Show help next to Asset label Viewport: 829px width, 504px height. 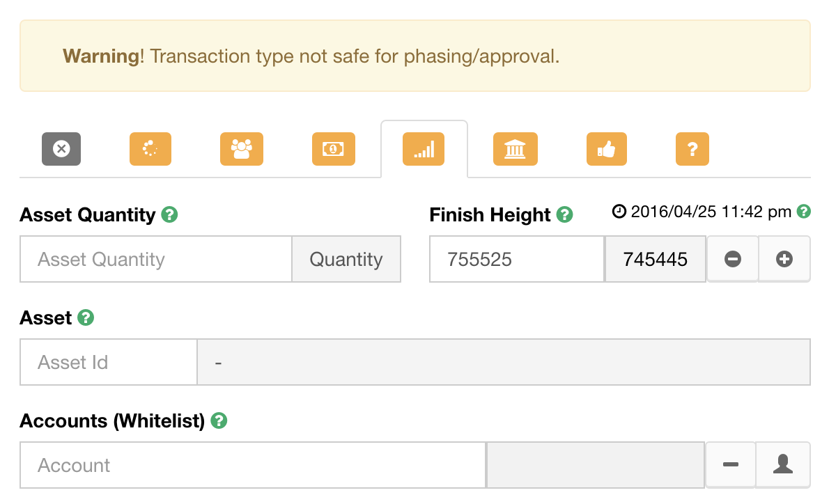86,317
